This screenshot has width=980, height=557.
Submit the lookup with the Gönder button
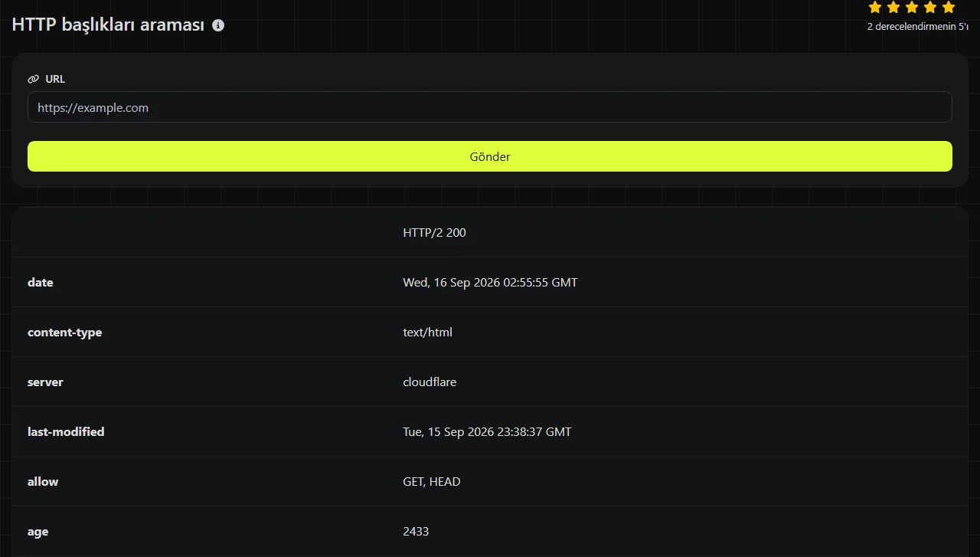[490, 156]
